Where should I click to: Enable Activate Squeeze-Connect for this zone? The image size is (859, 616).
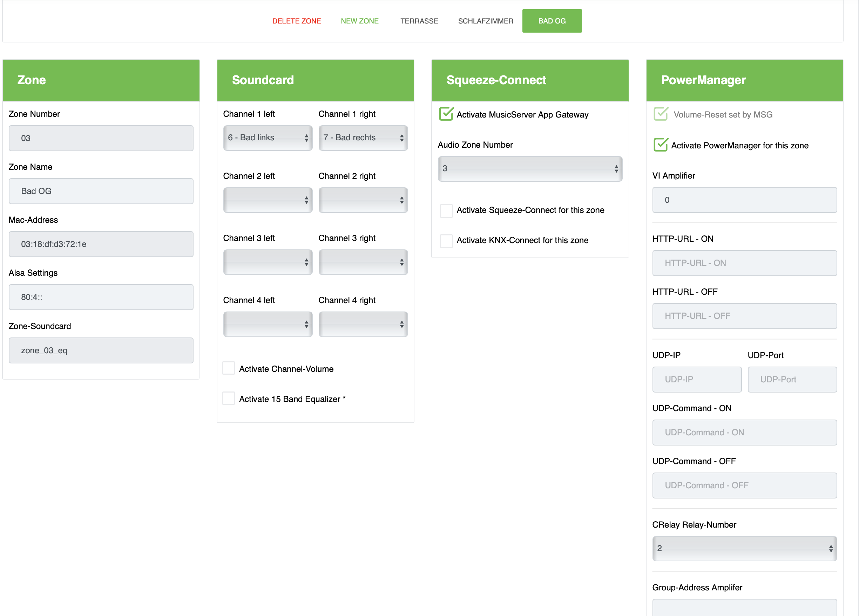[x=446, y=210]
